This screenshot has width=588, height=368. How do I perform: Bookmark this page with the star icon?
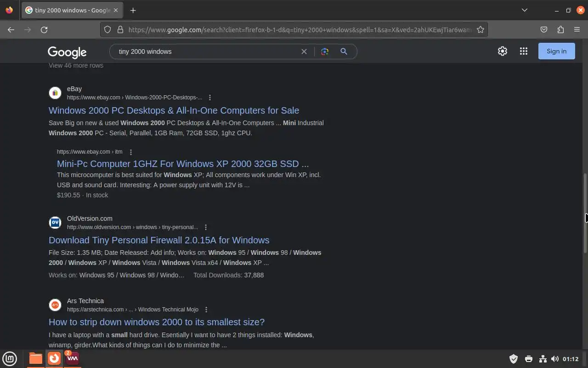481,29
